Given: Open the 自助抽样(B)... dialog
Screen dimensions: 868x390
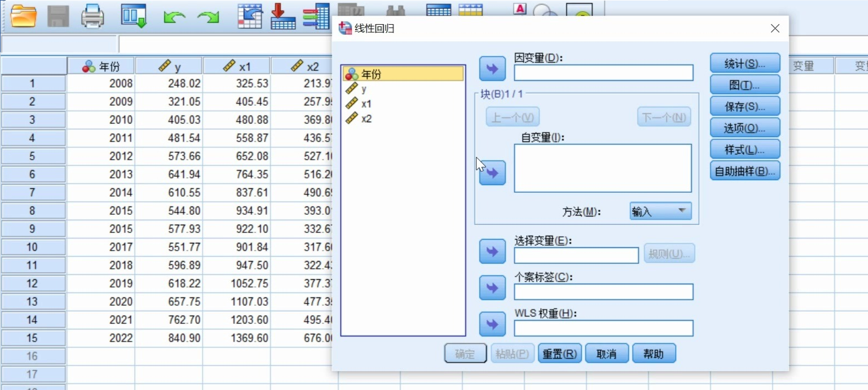Looking at the screenshot, I should (x=745, y=171).
